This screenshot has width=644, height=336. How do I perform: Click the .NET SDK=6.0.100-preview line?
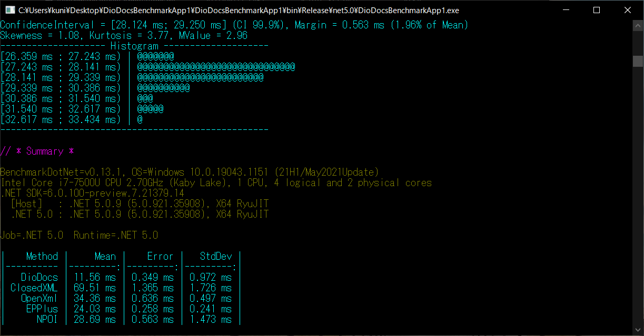pyautogui.click(x=92, y=193)
